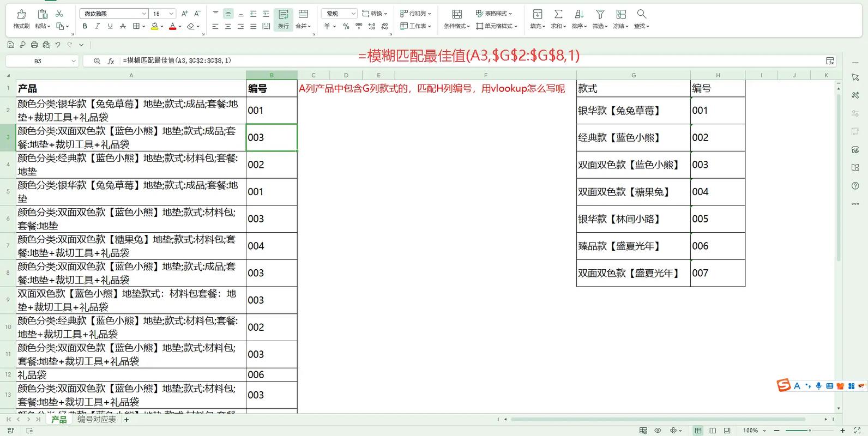868x436 pixels.
Task: Center text horizontally in the cell
Action: click(228, 26)
